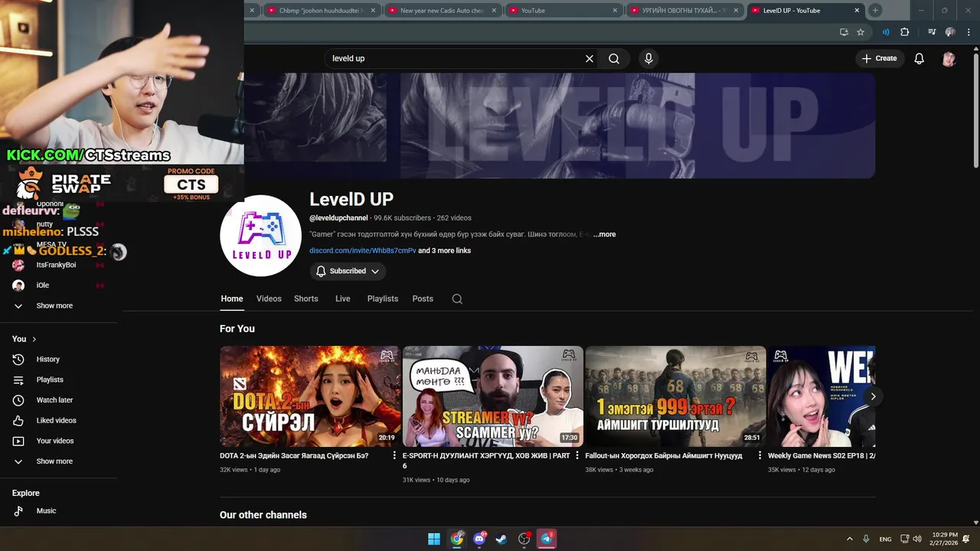Close the 'УРГИЙН ОВОГНЫ ТУХАЙ' browser tab
The width and height of the screenshot is (980, 551).
(736, 11)
